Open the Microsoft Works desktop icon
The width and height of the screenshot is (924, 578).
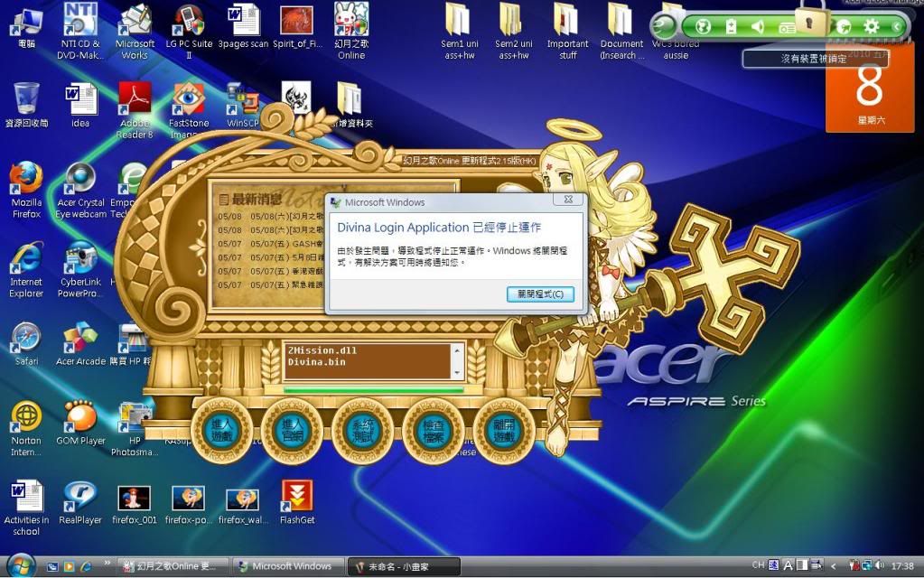135,31
